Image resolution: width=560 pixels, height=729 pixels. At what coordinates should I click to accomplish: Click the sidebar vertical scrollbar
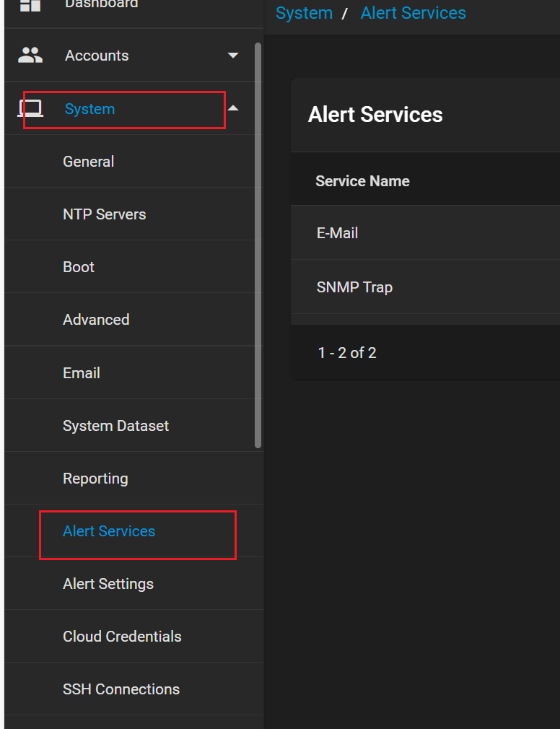pyautogui.click(x=258, y=245)
